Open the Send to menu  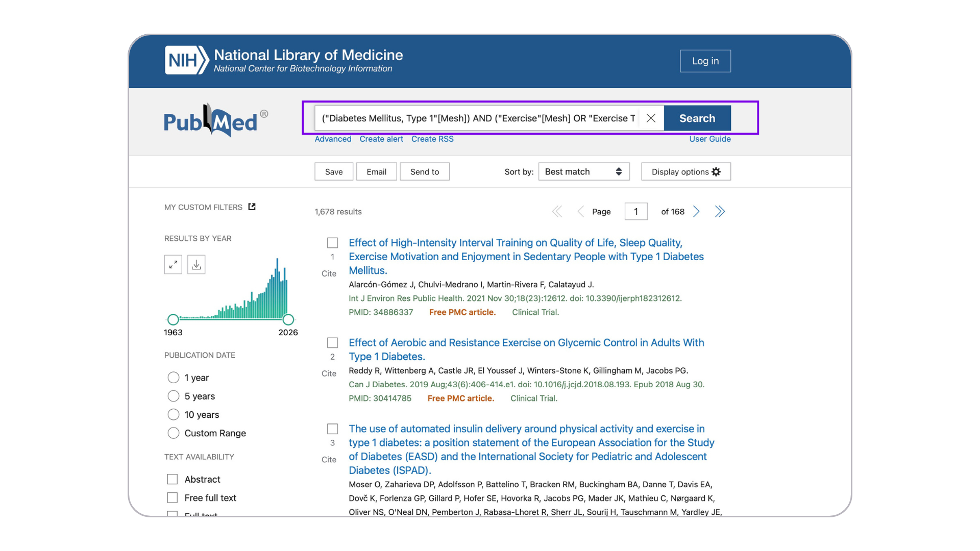click(x=424, y=172)
